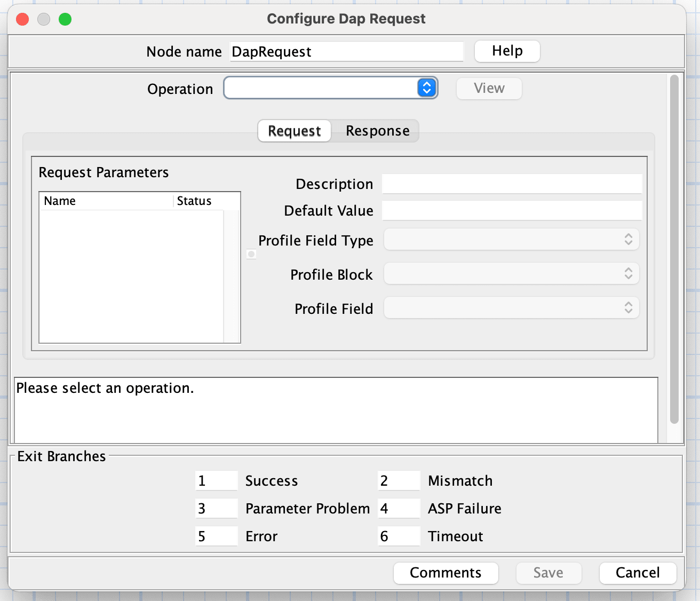700x601 pixels.
Task: Click the Save button
Action: tap(548, 573)
